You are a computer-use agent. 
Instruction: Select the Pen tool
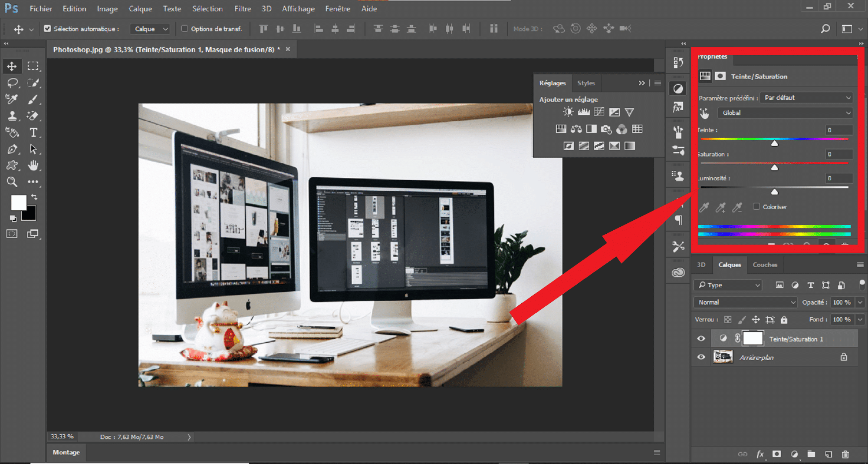click(12, 149)
